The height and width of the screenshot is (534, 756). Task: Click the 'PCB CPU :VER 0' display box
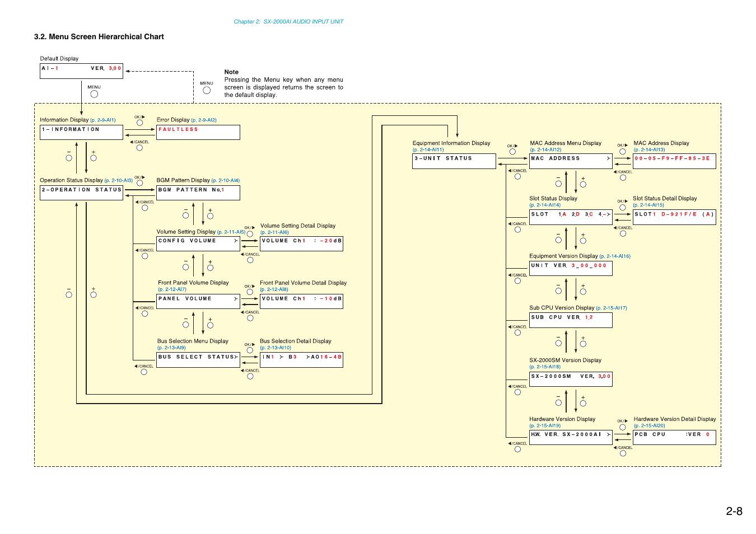[x=674, y=437]
